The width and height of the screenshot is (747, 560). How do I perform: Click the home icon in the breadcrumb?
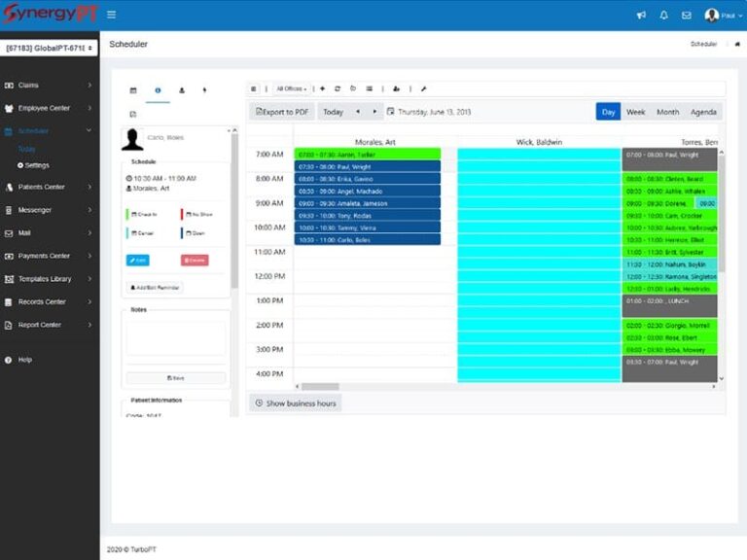click(737, 44)
